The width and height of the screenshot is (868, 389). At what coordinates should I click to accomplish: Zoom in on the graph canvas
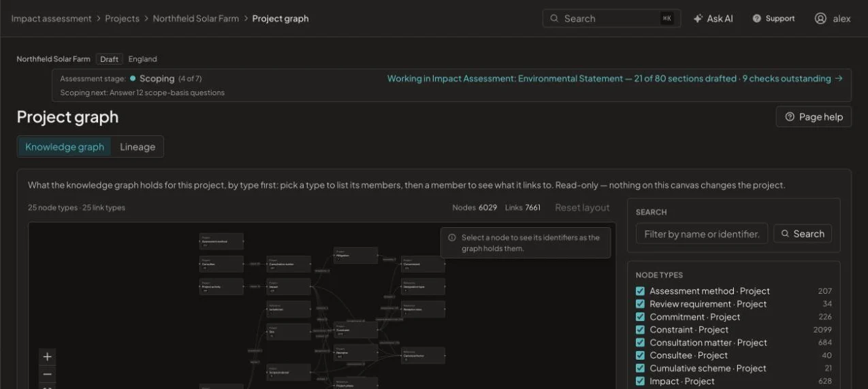click(x=47, y=356)
